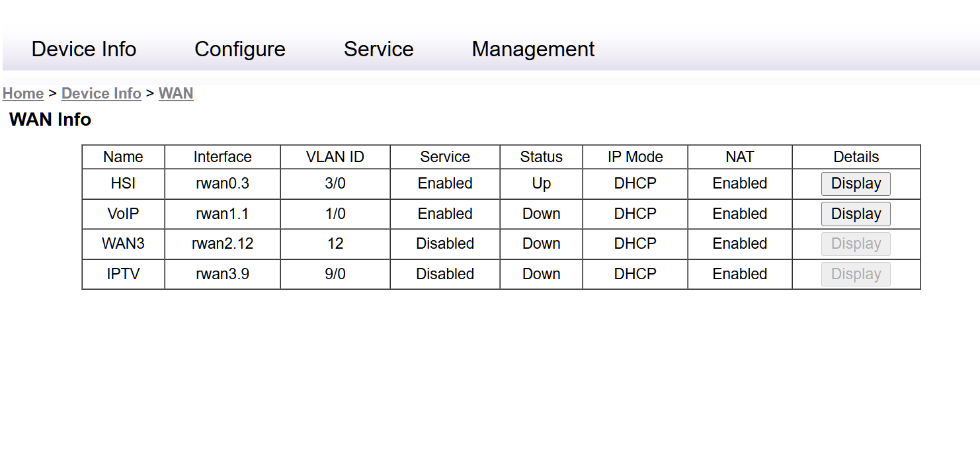Click the disabled Display button for WAN3

(x=856, y=243)
